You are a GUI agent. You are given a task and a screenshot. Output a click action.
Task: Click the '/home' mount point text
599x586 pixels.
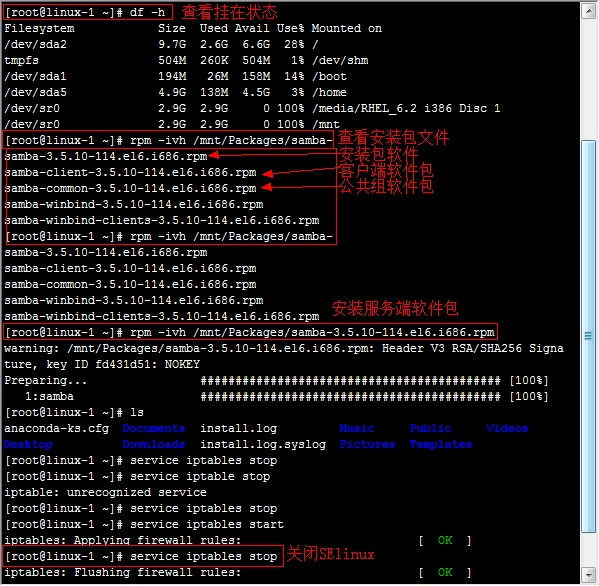329,92
